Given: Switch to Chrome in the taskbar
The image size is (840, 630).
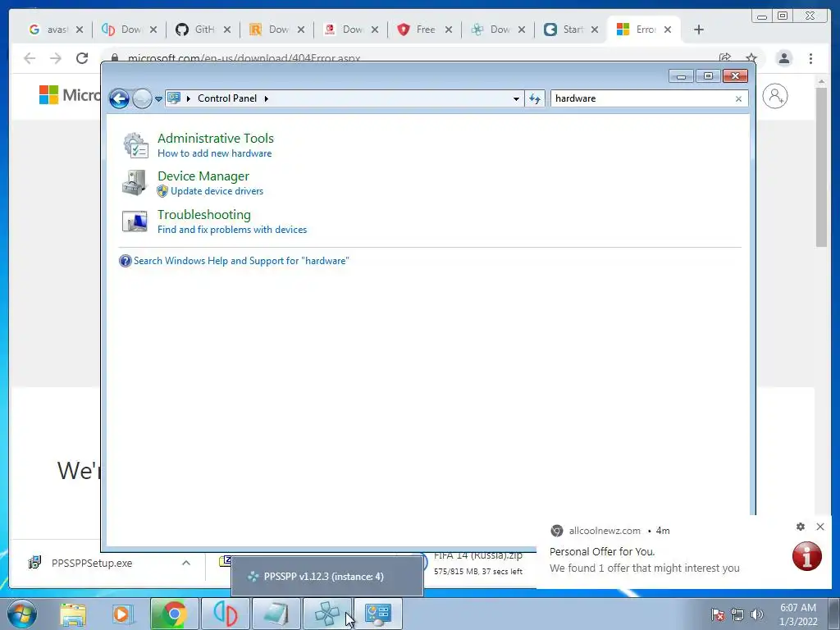Looking at the screenshot, I should (x=174, y=614).
